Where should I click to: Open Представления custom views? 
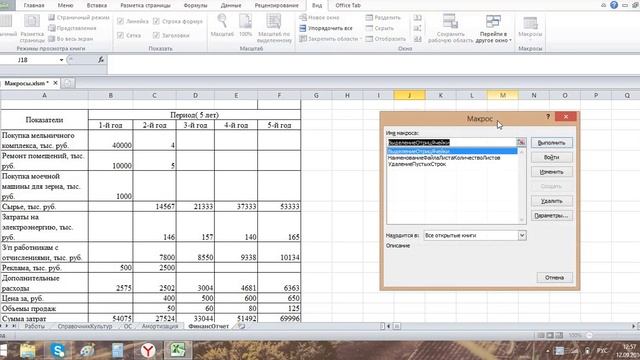(x=72, y=28)
